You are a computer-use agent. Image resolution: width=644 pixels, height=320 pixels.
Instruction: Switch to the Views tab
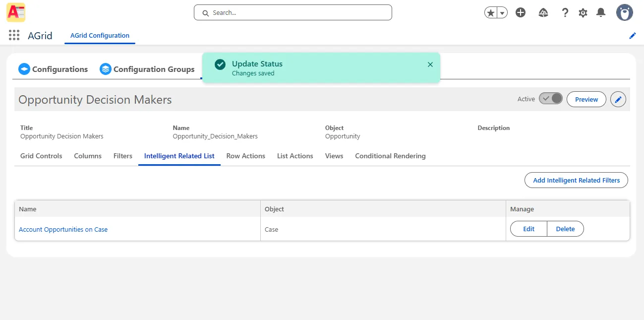pyautogui.click(x=334, y=156)
